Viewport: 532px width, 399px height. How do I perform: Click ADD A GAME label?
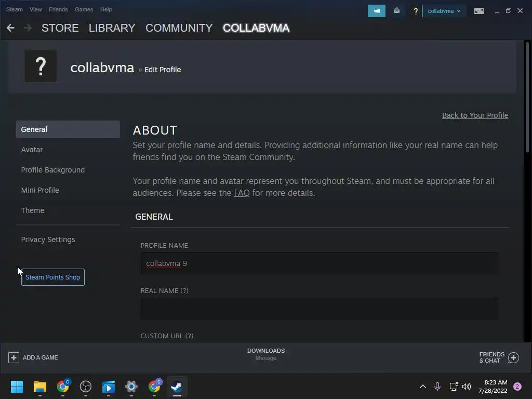41,357
